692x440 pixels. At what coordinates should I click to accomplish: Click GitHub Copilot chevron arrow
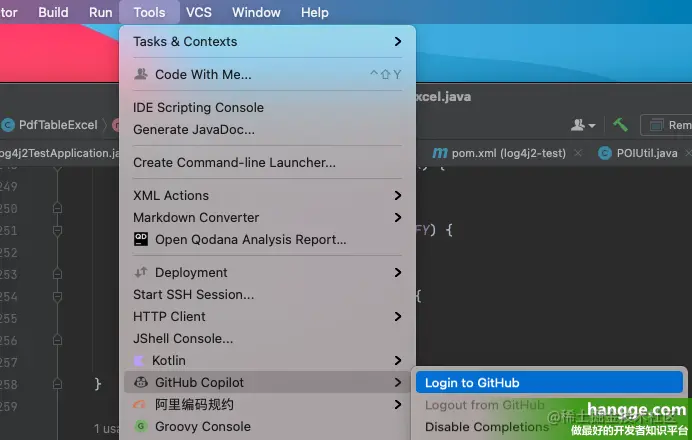click(x=398, y=383)
